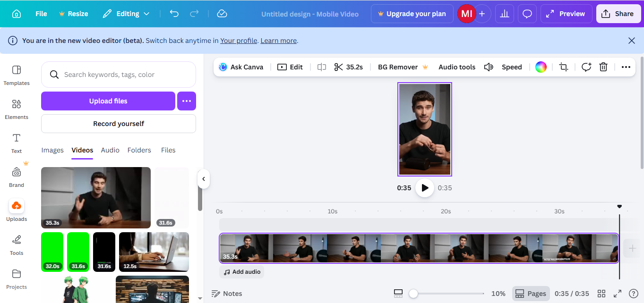Screen dimensions: 644x303
Task: Play the video preview
Action: tap(425, 188)
